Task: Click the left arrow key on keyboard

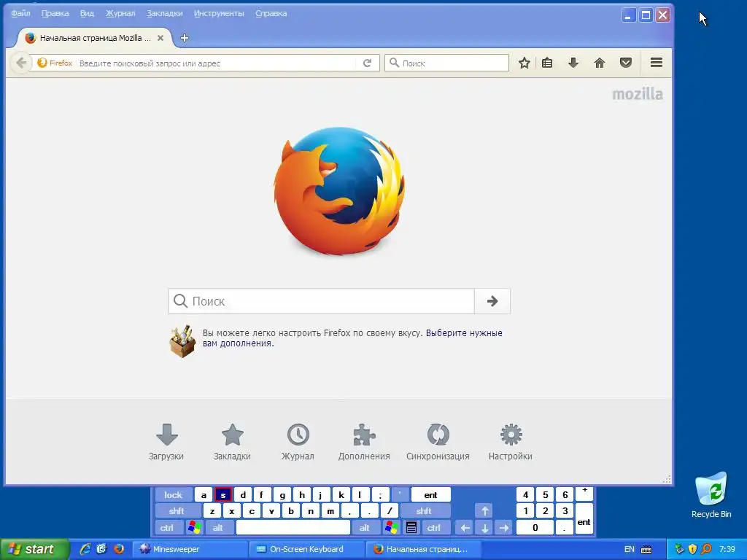Action: [x=465, y=528]
